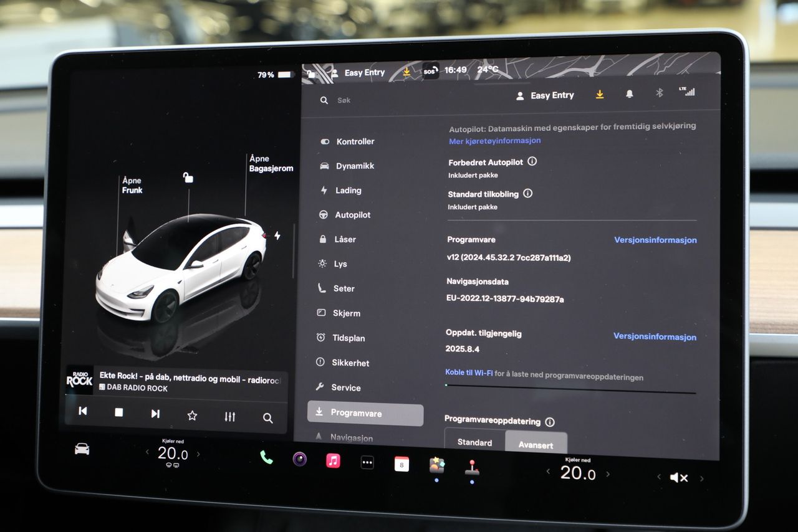Open the phone app in the dock
Image resolution: width=798 pixels, height=532 pixels.
(x=267, y=458)
